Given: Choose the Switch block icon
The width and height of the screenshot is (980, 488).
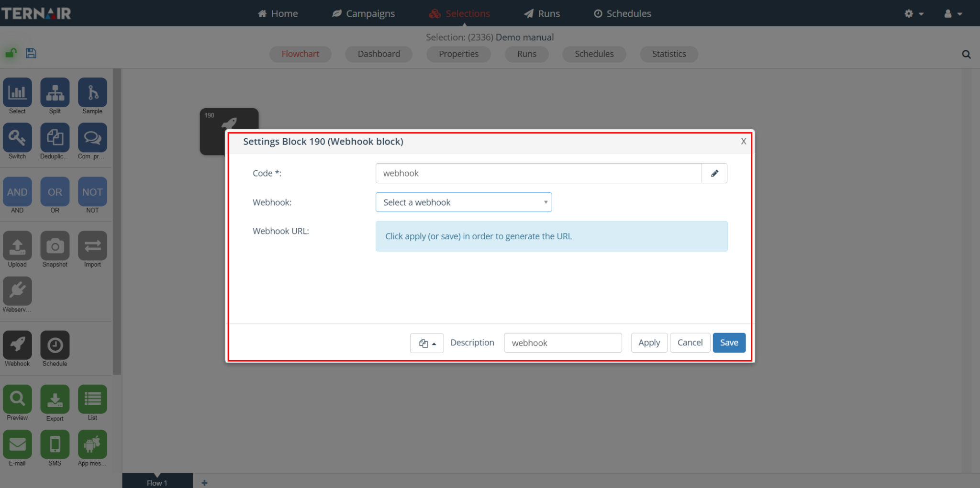Looking at the screenshot, I should click(x=17, y=137).
